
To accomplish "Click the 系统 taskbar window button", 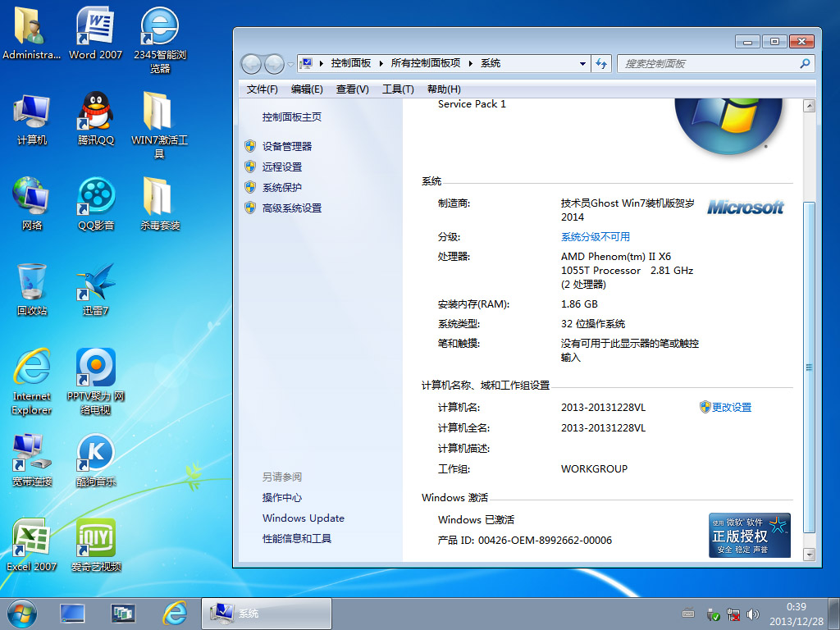I will [267, 614].
